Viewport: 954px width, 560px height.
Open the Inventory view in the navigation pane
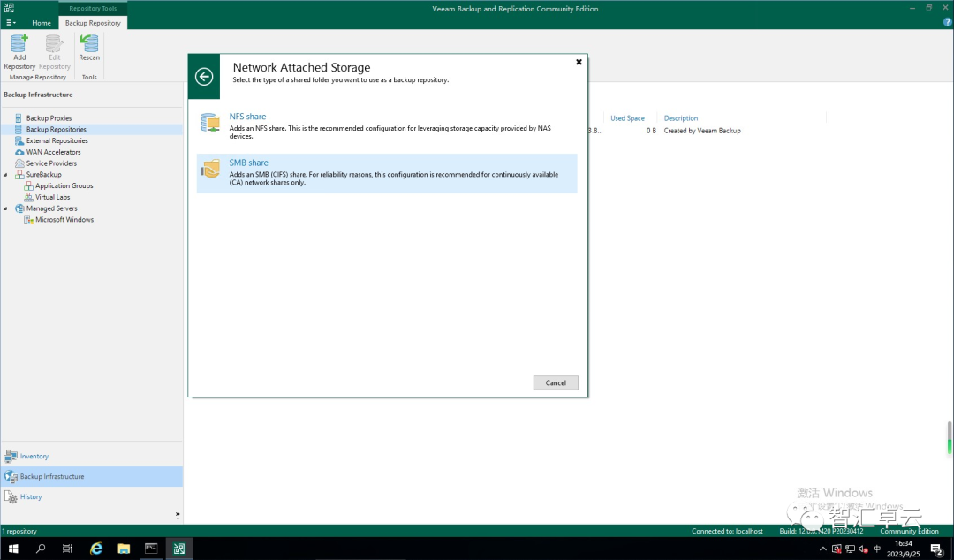[x=34, y=456]
